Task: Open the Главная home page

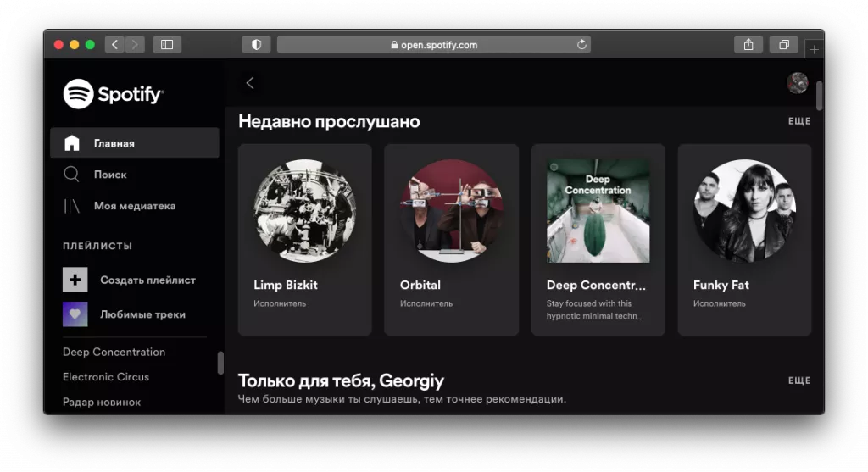Action: click(135, 143)
